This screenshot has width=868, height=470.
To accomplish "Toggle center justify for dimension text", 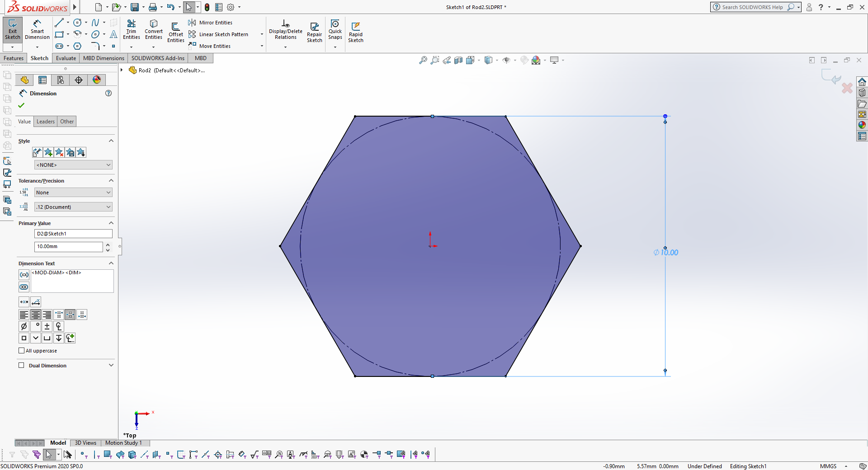I will [x=35, y=315].
